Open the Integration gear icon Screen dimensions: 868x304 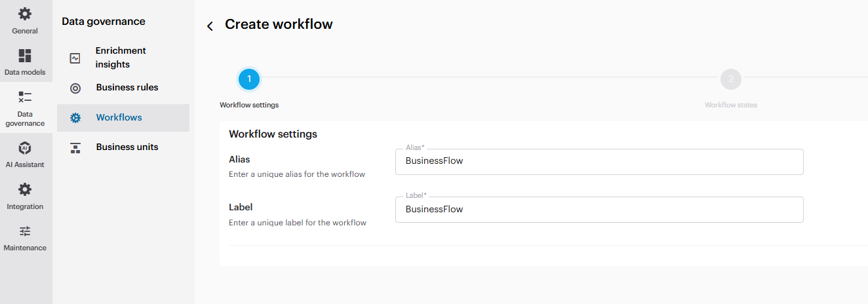[x=25, y=190]
